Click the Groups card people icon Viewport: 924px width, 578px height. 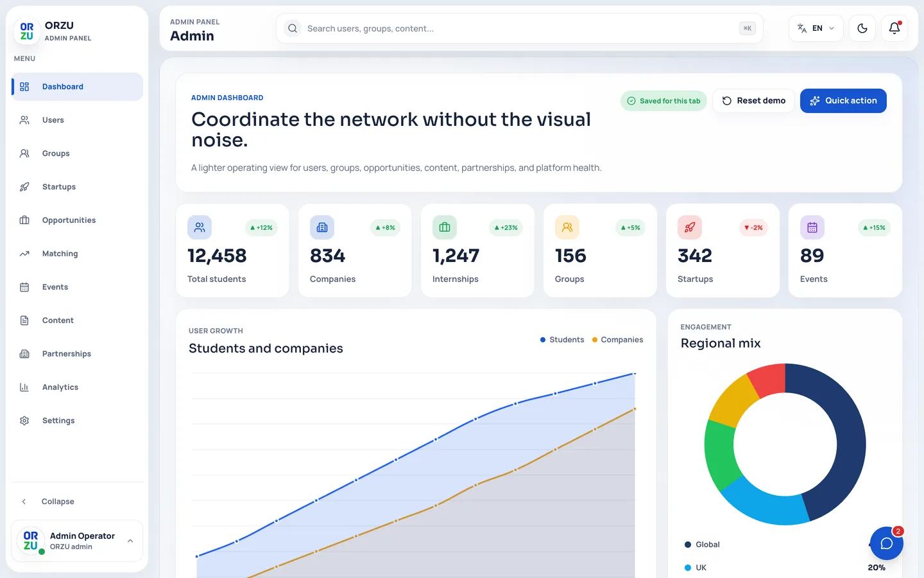567,227
